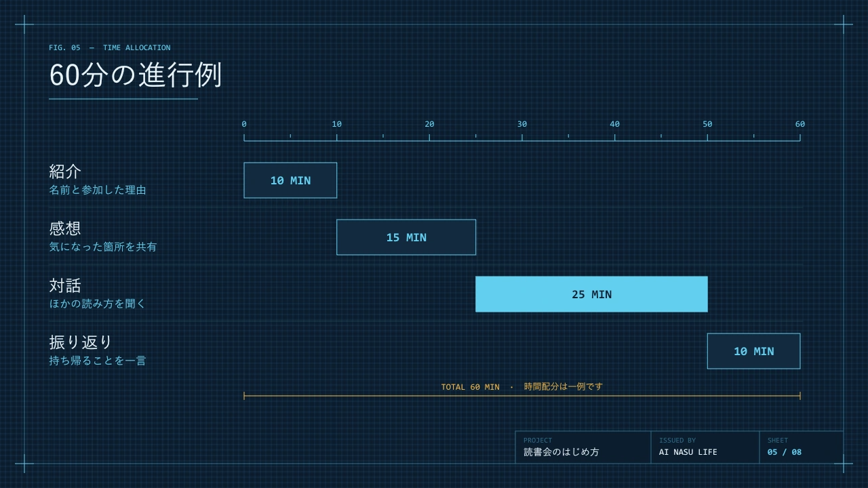Click the 紹介 row heading
Screen dimensions: 868x488
pyautogui.click(x=65, y=171)
